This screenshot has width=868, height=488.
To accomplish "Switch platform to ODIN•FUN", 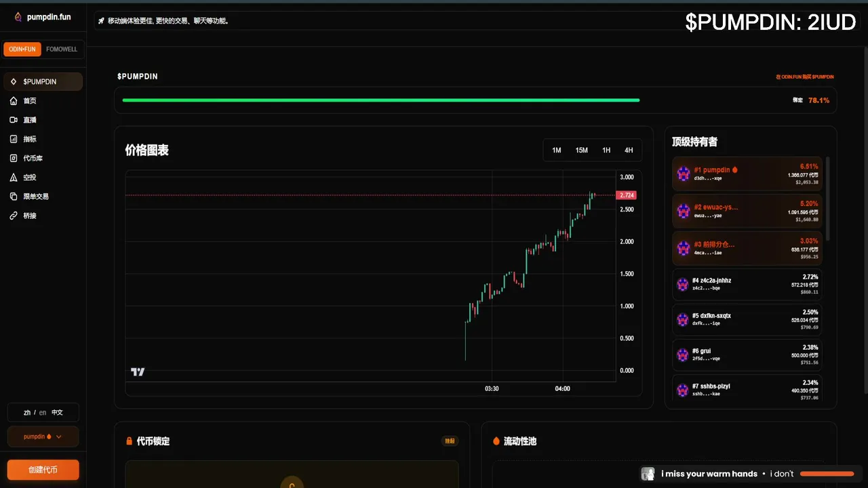I will pos(22,49).
